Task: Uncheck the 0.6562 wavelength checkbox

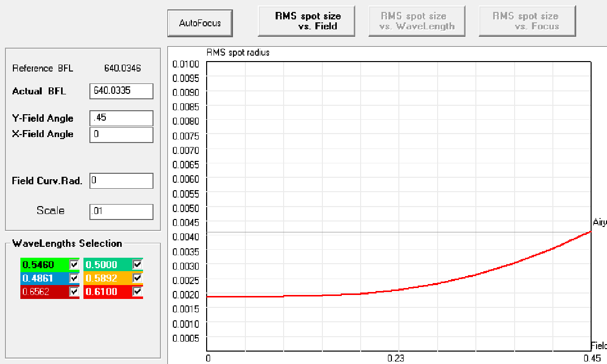Action: [x=75, y=292]
